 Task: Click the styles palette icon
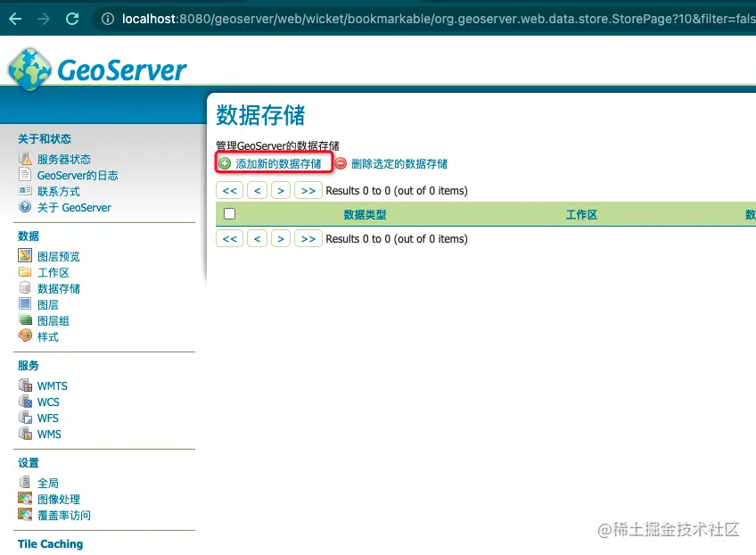pos(25,335)
